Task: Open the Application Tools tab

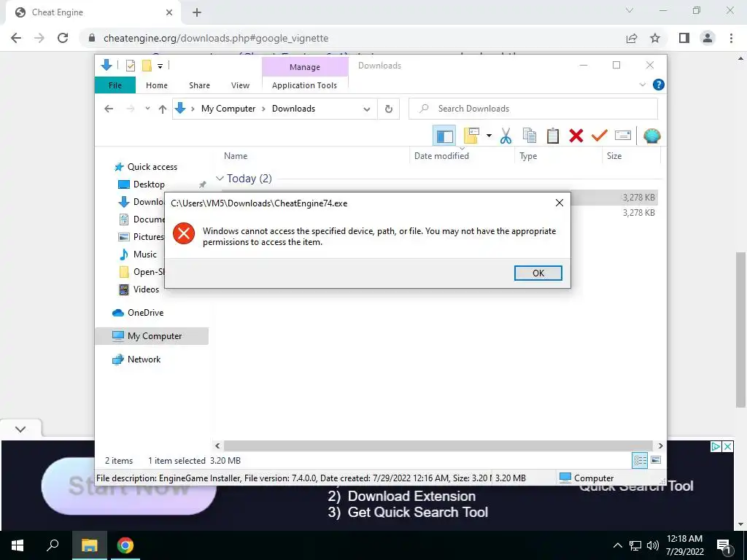Action: [304, 85]
